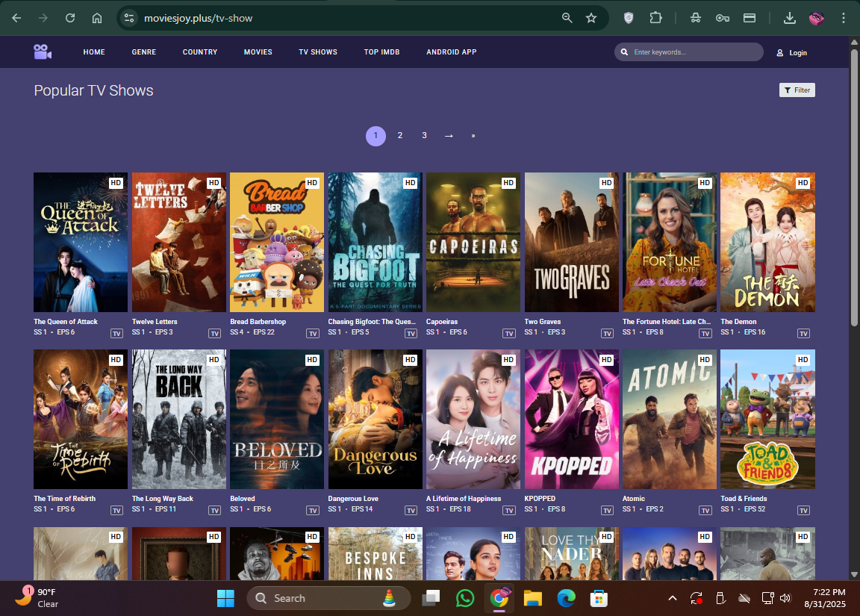Open clock showing 7:22 PM

tap(825, 598)
